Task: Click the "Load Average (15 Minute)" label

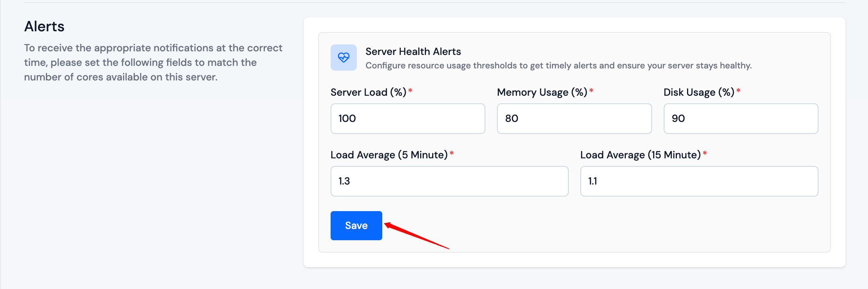Action: [x=640, y=155]
